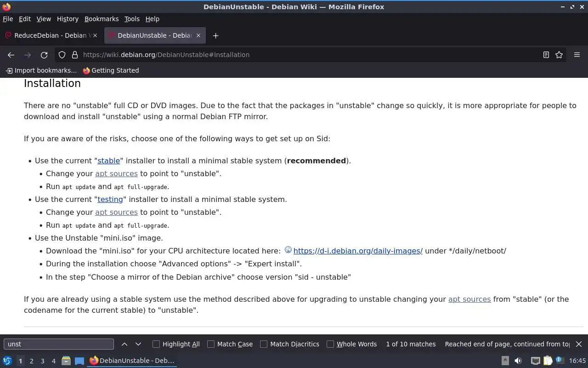Click the bold word "recommended"

[x=317, y=161]
